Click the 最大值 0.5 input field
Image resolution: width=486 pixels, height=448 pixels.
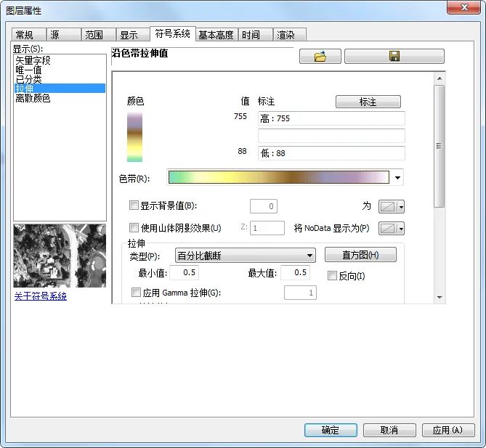295,272
